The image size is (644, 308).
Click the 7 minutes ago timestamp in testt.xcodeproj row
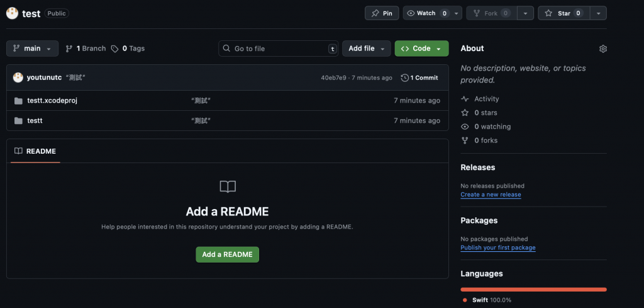(x=417, y=101)
